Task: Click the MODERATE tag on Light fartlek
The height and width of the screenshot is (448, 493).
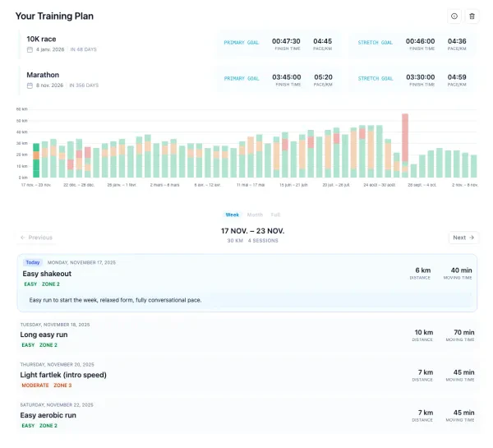Action: tap(35, 385)
